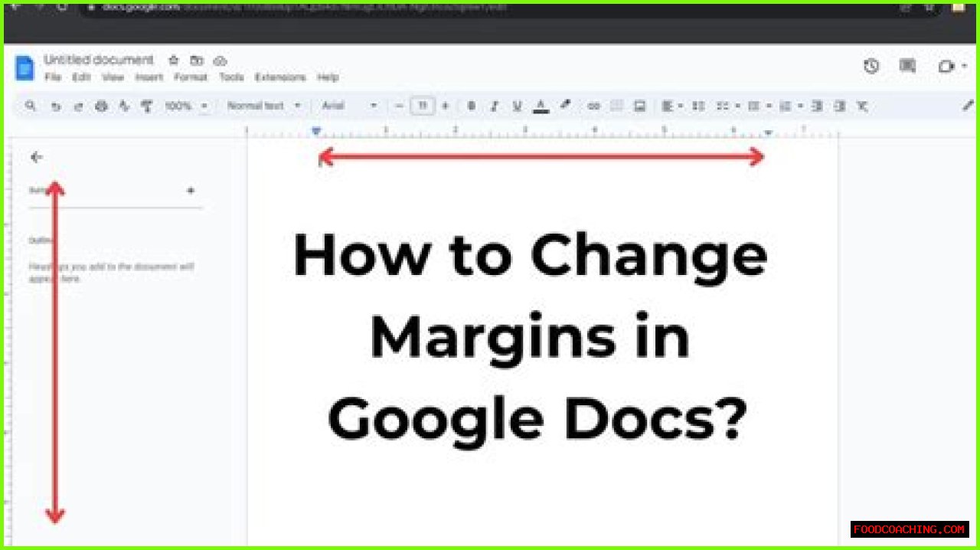Image resolution: width=980 pixels, height=550 pixels.
Task: Toggle italic formatting
Action: (495, 106)
